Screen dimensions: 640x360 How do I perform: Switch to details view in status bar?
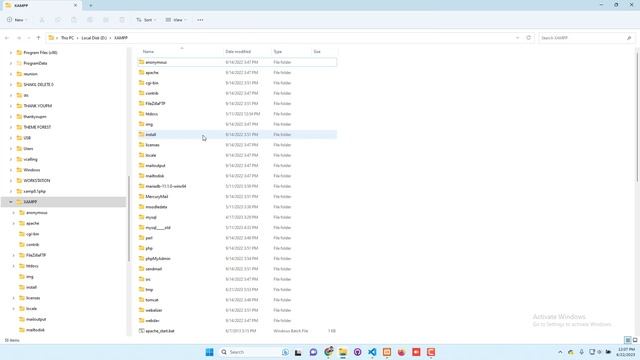627,340
